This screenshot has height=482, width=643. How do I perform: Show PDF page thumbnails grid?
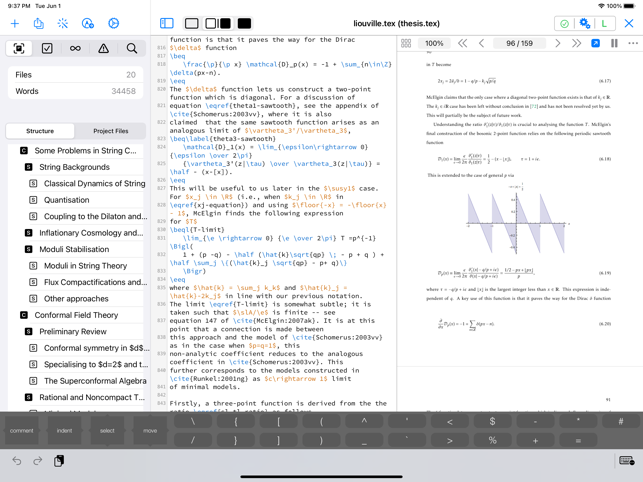tap(406, 44)
